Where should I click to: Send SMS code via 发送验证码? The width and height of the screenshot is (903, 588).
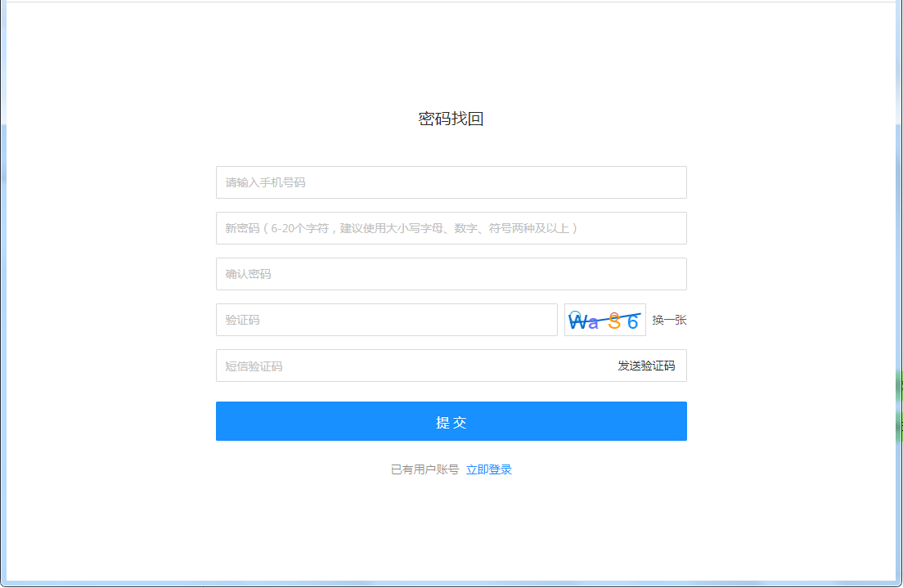646,366
